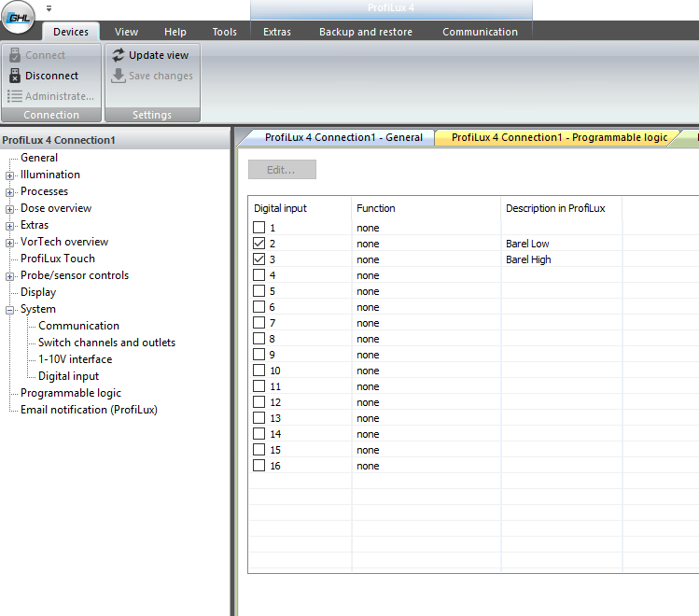
Task: Click the ProfiLux 4 Connection1 panel header
Action: point(115,140)
